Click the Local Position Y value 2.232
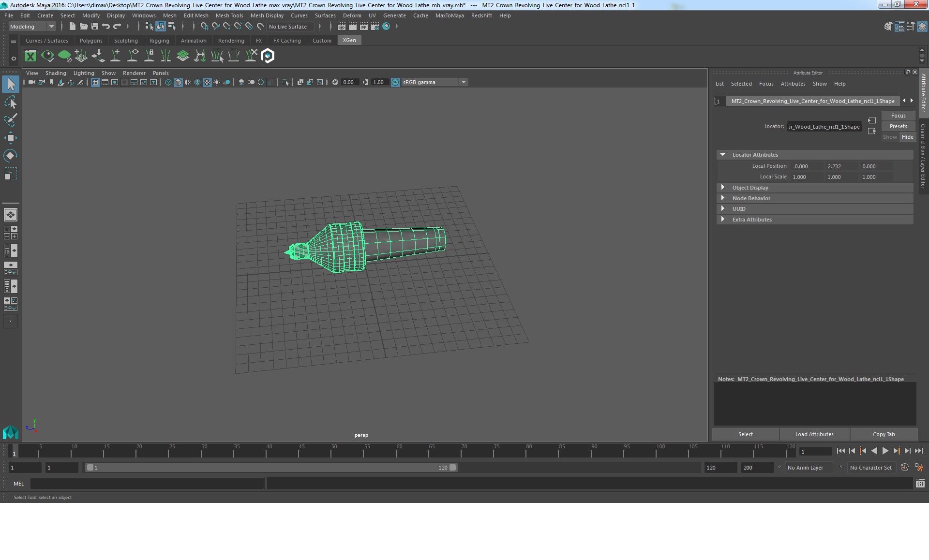Viewport: 929px width, 560px height. (x=841, y=166)
